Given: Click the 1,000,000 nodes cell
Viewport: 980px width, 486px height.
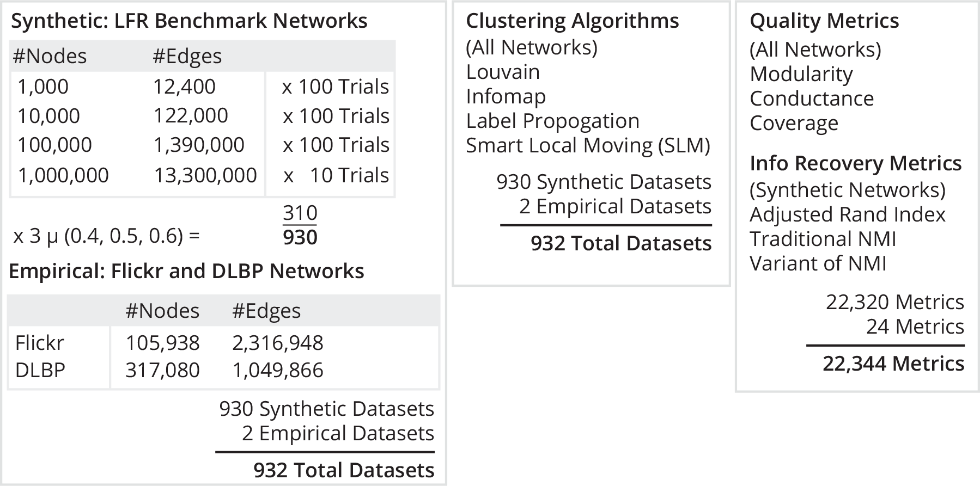Looking at the screenshot, I should [x=63, y=176].
